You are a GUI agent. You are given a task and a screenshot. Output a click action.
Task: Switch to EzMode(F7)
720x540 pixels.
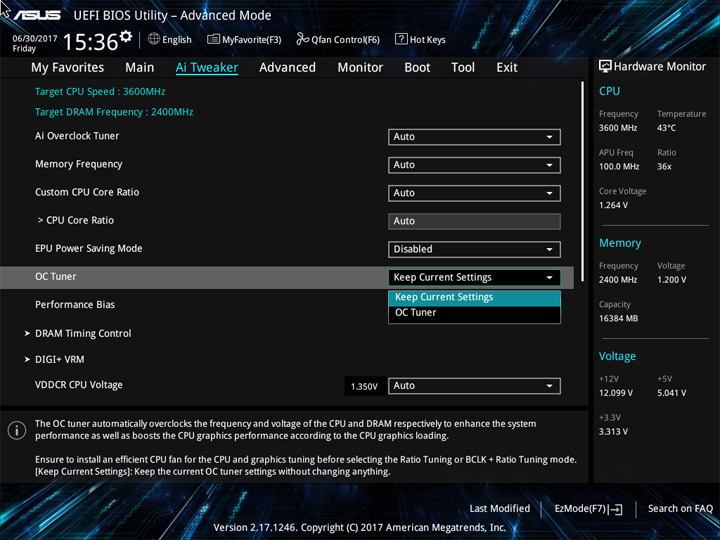[x=588, y=509]
